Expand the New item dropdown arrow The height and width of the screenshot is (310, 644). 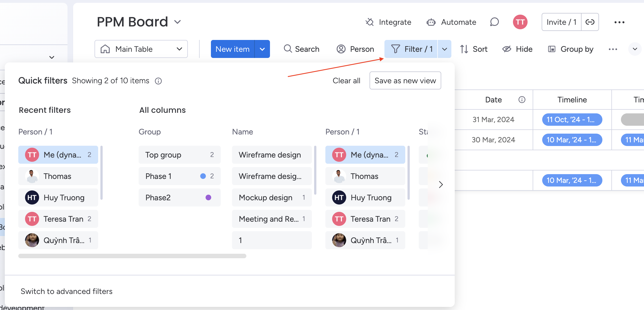[x=262, y=49]
